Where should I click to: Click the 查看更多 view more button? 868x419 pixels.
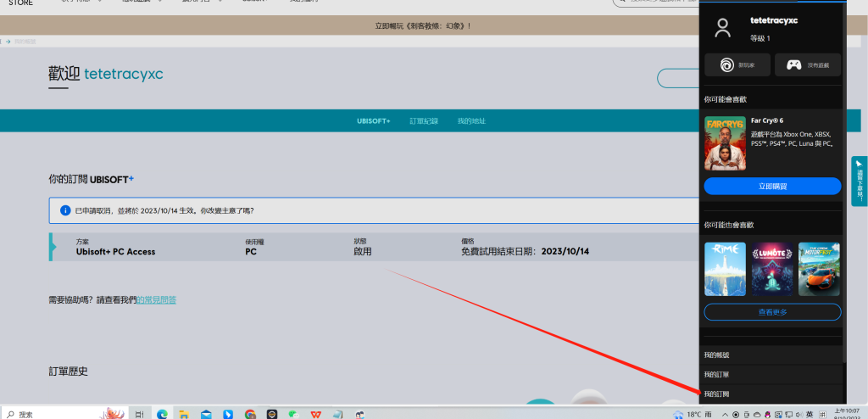pyautogui.click(x=772, y=312)
